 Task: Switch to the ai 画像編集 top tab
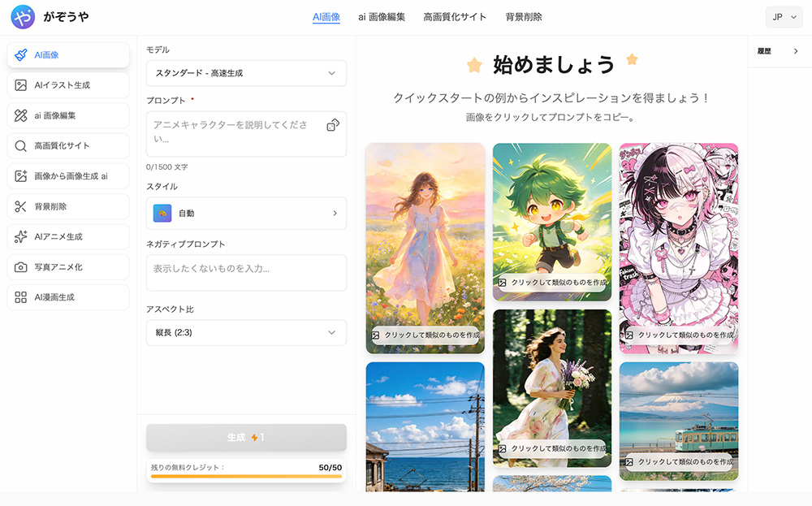click(x=382, y=17)
